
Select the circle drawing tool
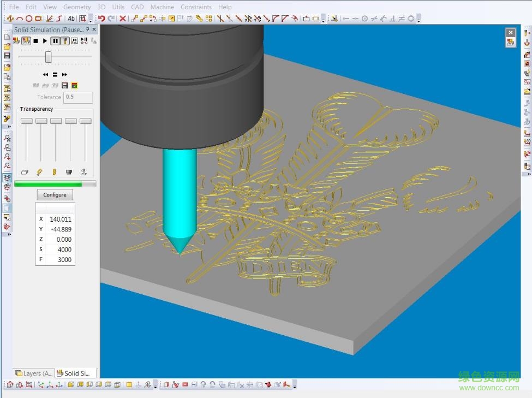29,19
